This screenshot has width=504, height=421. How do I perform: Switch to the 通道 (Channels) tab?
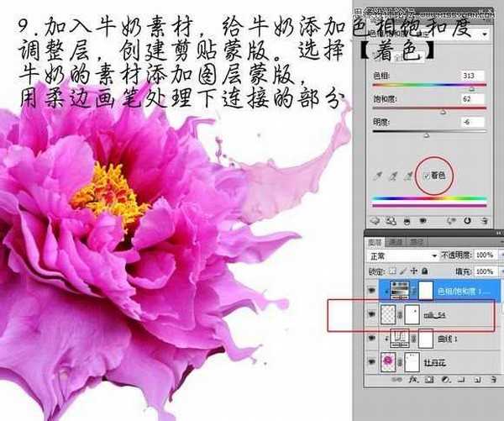click(396, 240)
